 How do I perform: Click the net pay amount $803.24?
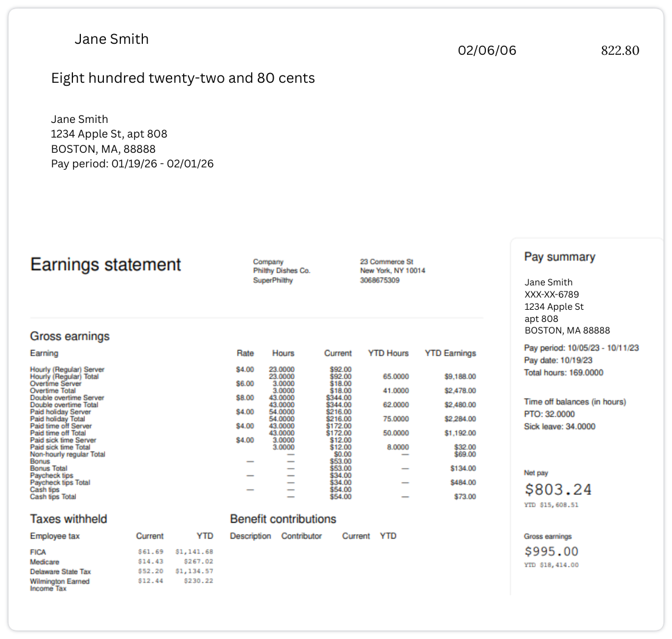(x=558, y=490)
